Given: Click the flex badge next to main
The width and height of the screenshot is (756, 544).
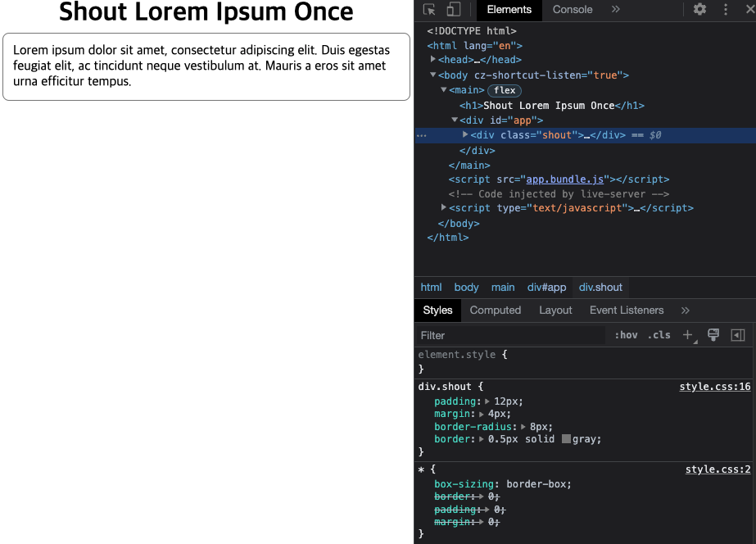Looking at the screenshot, I should point(505,90).
